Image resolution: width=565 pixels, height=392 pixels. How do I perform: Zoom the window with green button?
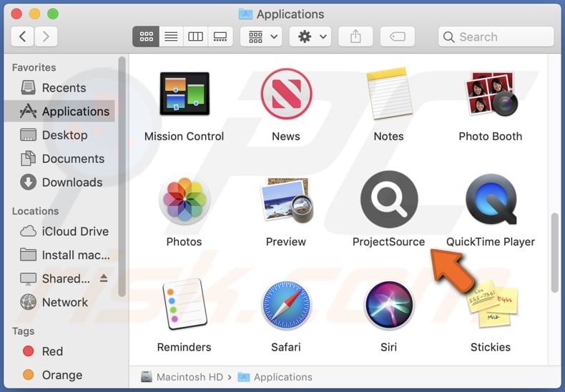[53, 14]
